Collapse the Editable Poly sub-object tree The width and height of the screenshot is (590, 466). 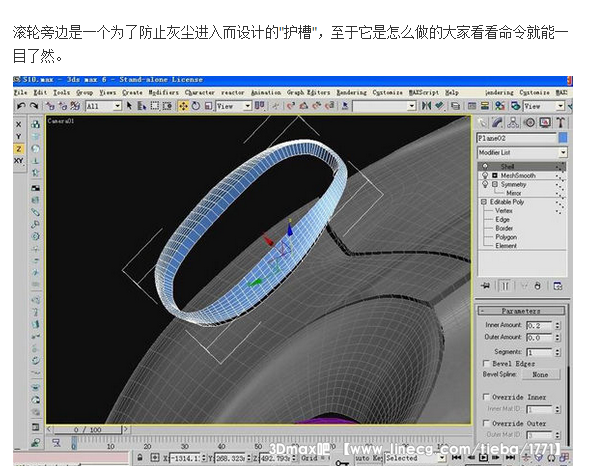coord(484,202)
